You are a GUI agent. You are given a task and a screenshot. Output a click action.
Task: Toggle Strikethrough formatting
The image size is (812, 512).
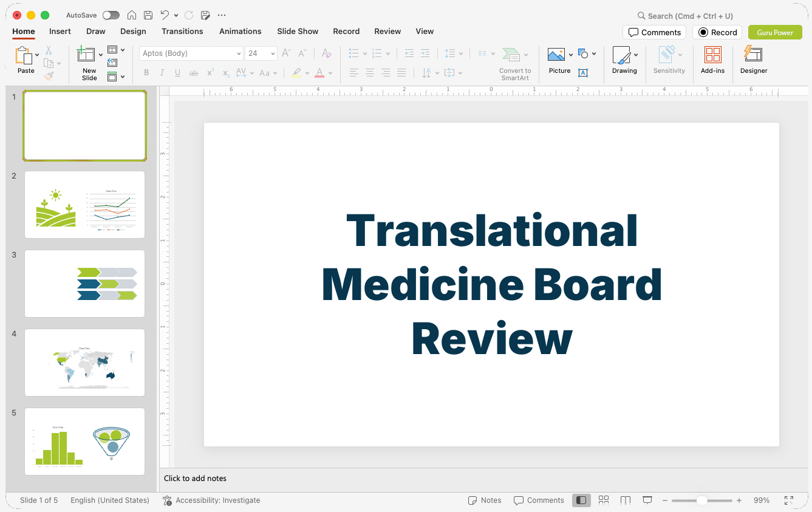click(x=194, y=73)
